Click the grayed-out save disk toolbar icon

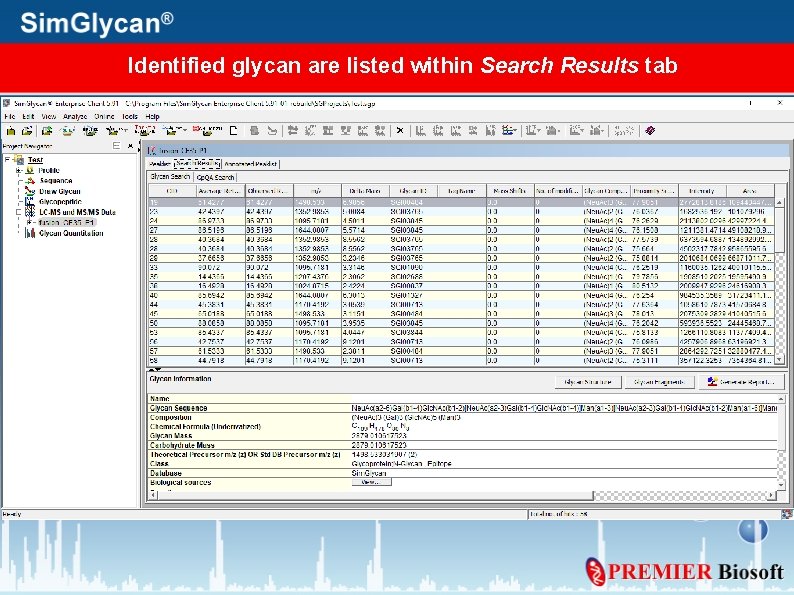click(255, 131)
